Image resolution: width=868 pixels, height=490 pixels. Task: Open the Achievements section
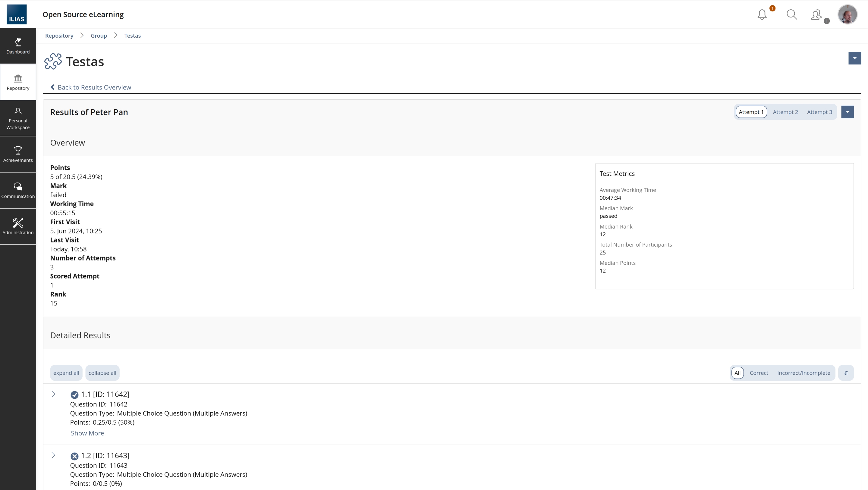click(x=18, y=154)
